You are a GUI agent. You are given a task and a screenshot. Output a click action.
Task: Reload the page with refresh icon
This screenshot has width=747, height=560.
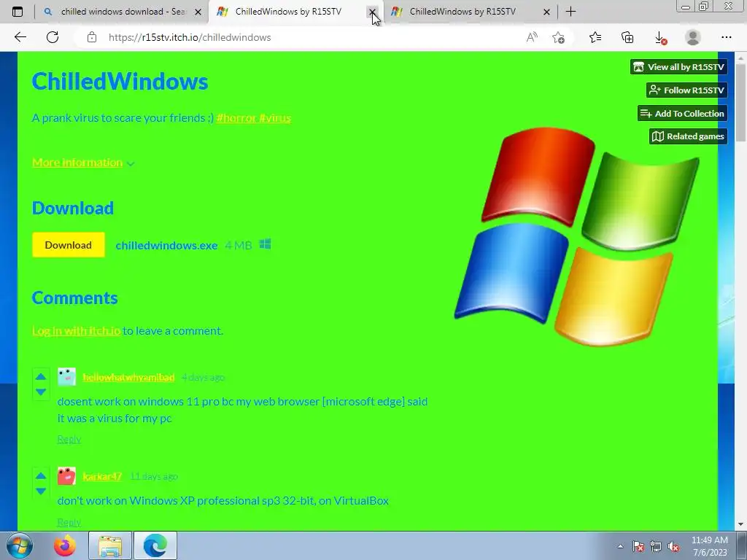click(53, 37)
